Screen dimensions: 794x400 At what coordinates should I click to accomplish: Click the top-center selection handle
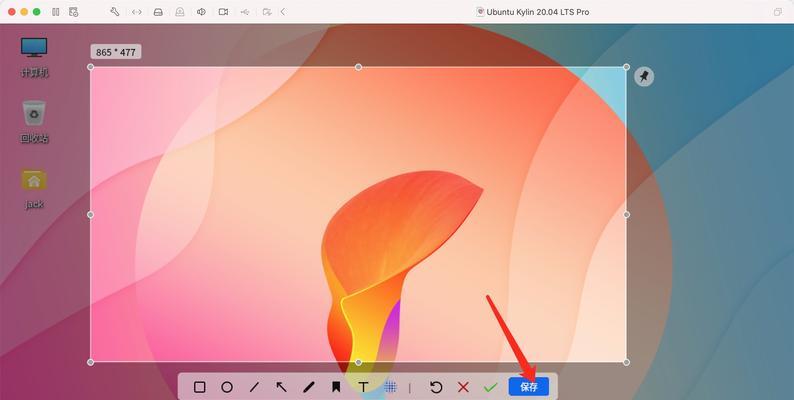coord(359,67)
